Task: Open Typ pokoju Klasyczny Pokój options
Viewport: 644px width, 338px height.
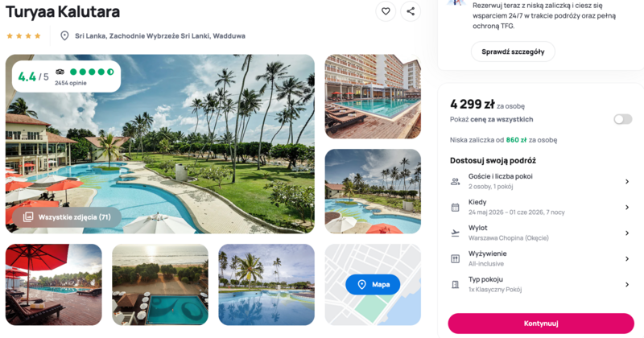Action: (x=540, y=285)
